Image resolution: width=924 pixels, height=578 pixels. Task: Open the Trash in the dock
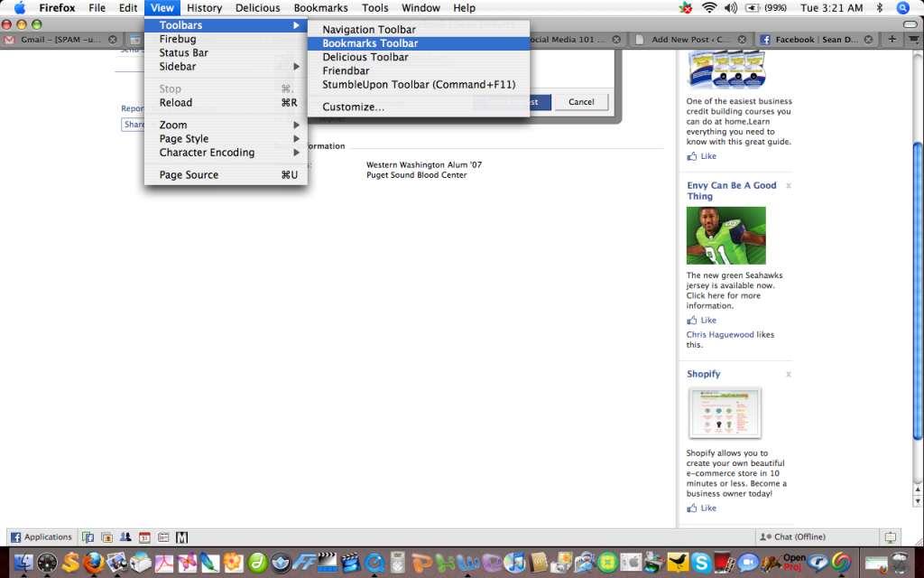901,564
